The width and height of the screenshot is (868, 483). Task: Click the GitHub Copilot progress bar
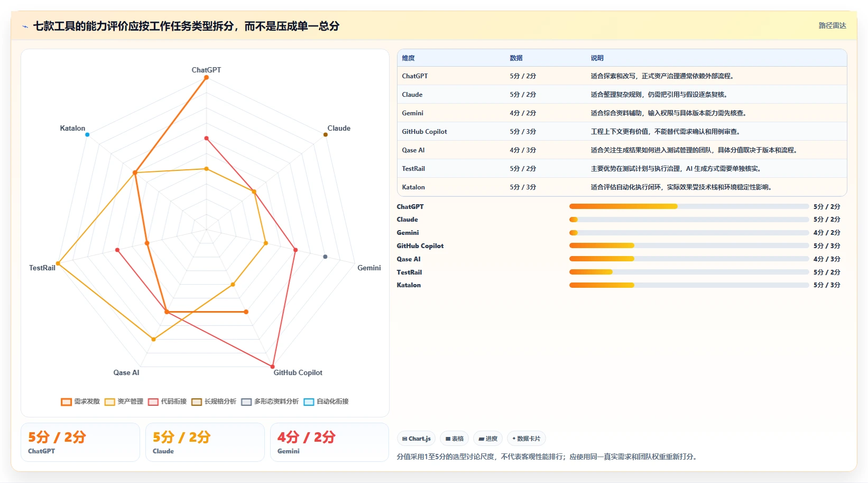689,245
